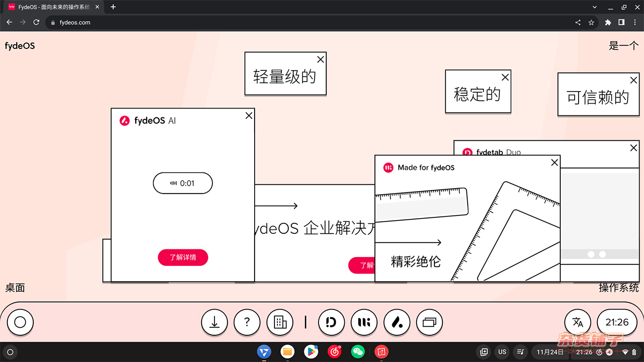Viewport: 644px width, 362px height.
Task: Close the 轻量级的 label box
Action: pyautogui.click(x=321, y=59)
